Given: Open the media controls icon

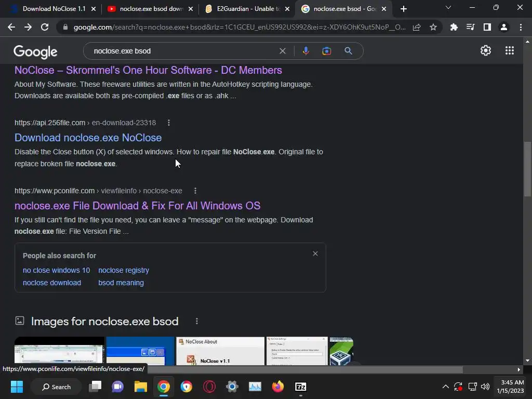Looking at the screenshot, I should 470,27.
